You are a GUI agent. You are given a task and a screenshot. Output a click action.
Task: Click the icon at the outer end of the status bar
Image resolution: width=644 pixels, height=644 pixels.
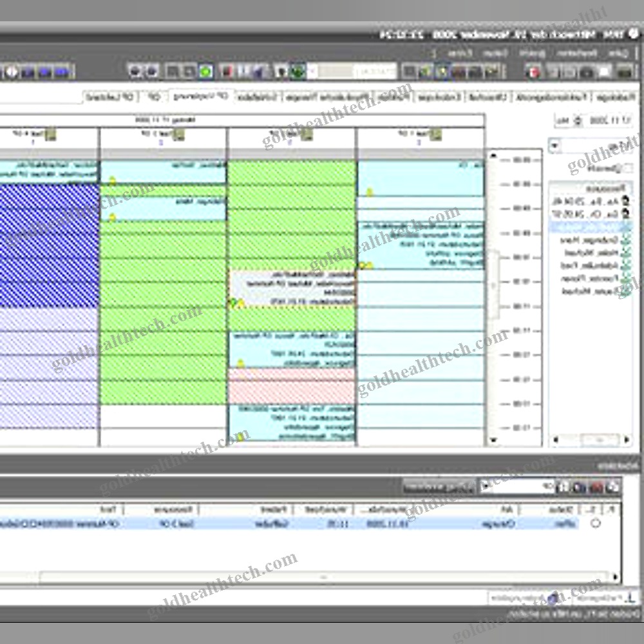630,598
